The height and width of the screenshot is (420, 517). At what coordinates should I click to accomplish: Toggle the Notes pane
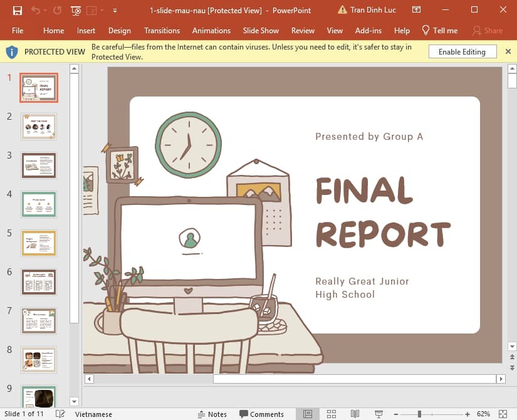coord(212,414)
